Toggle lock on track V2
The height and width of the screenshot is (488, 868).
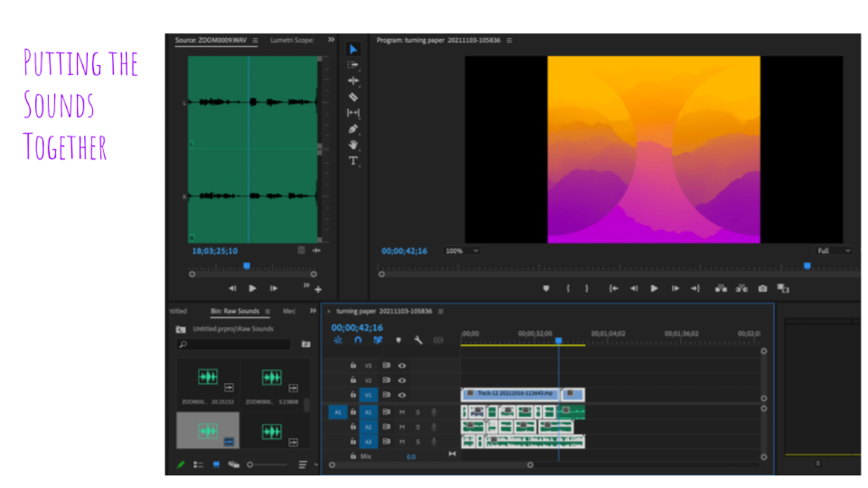353,380
